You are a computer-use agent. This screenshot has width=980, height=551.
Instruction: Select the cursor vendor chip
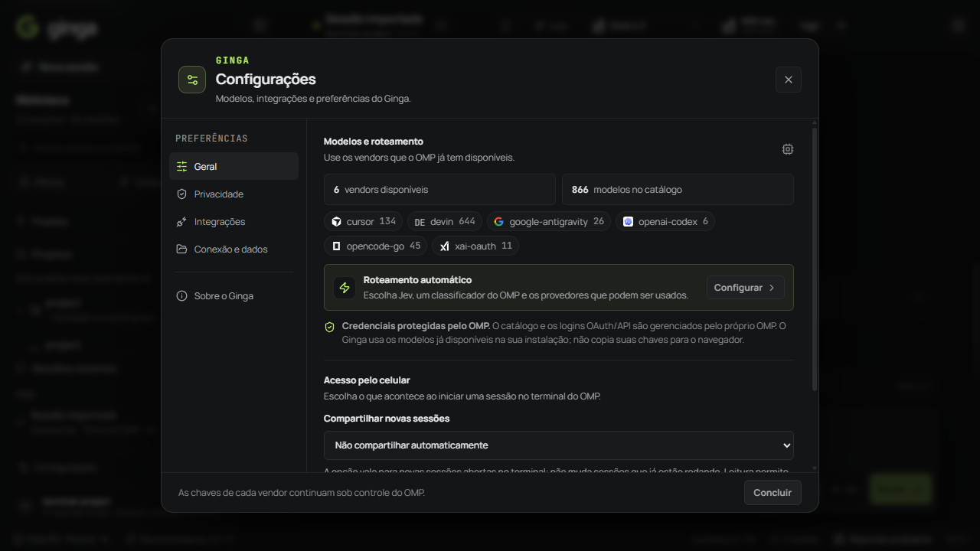pyautogui.click(x=363, y=221)
